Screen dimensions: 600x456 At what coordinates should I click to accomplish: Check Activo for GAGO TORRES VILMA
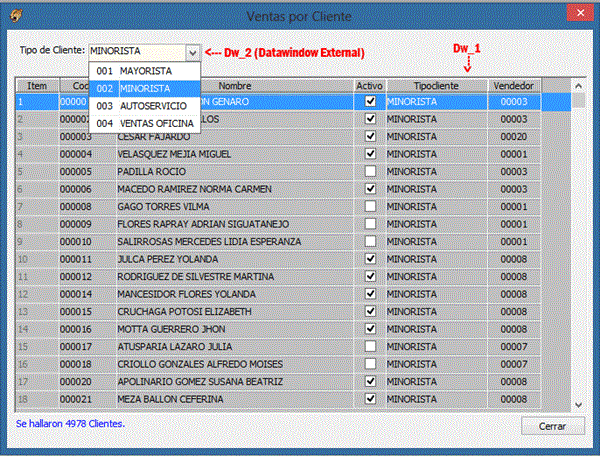371,206
